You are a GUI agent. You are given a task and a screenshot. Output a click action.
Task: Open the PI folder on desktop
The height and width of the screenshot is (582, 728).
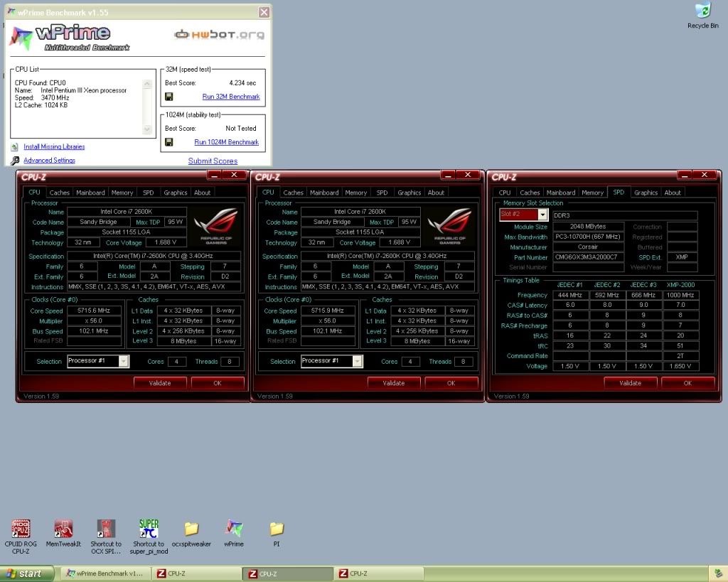point(277,529)
